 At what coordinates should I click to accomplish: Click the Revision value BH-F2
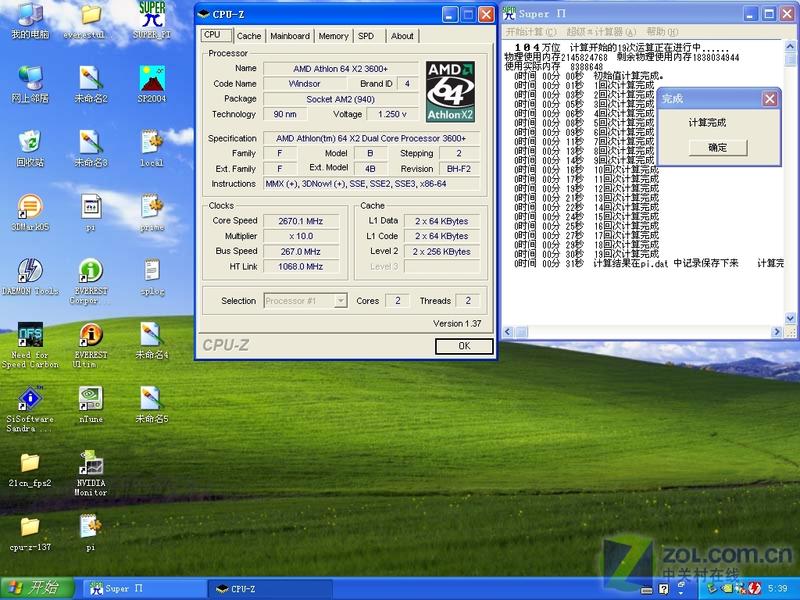[459, 169]
